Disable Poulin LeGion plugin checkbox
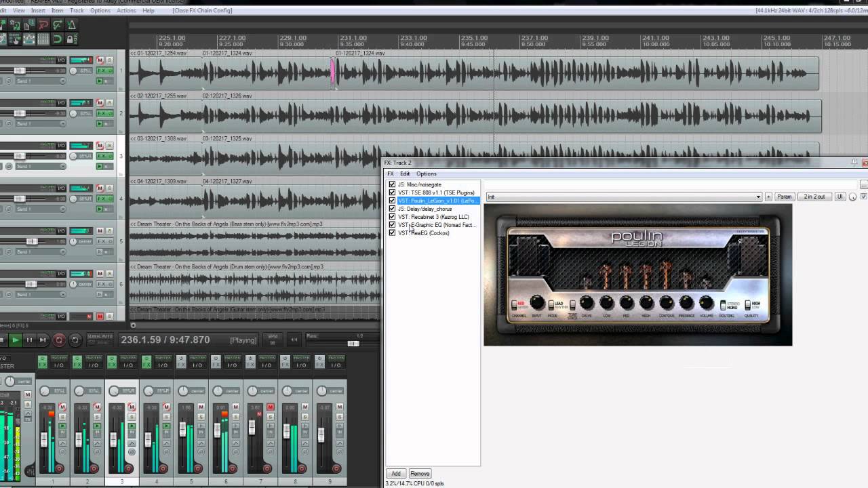868x488 pixels. [x=392, y=201]
